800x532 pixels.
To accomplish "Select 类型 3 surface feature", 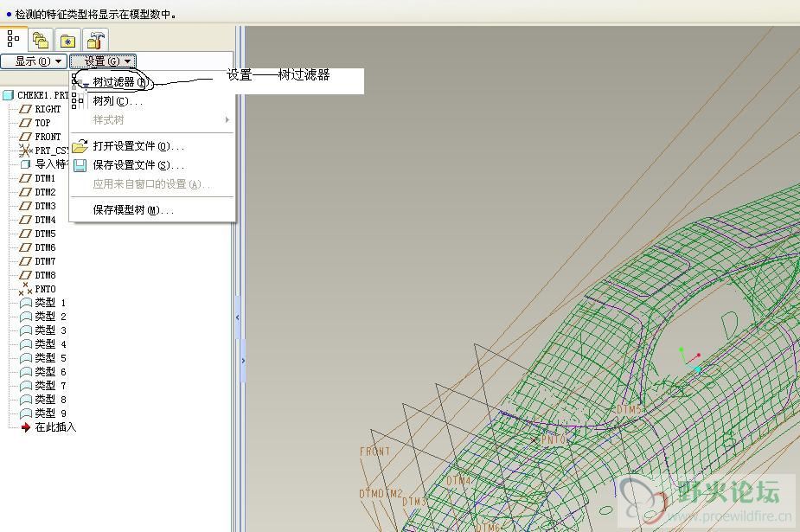I will pyautogui.click(x=50, y=330).
